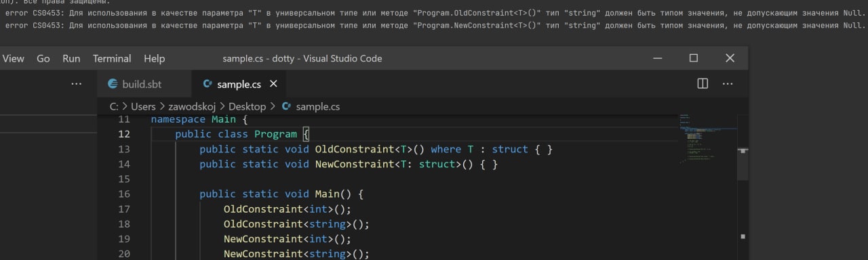Screen dimensions: 868x260
Task: Click window title 'sample.cs - dotty - Visual Studio Code'
Action: 302,58
